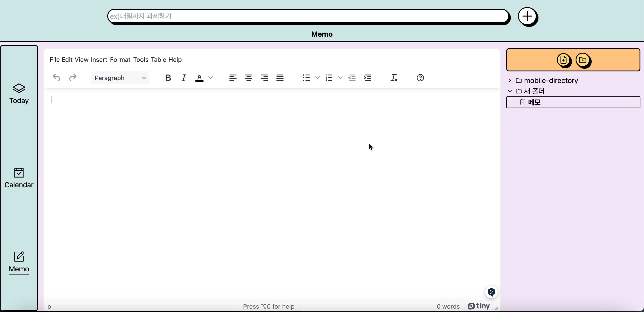This screenshot has width=644, height=312.
Task: Click the clear formatting icon
Action: pyautogui.click(x=394, y=78)
